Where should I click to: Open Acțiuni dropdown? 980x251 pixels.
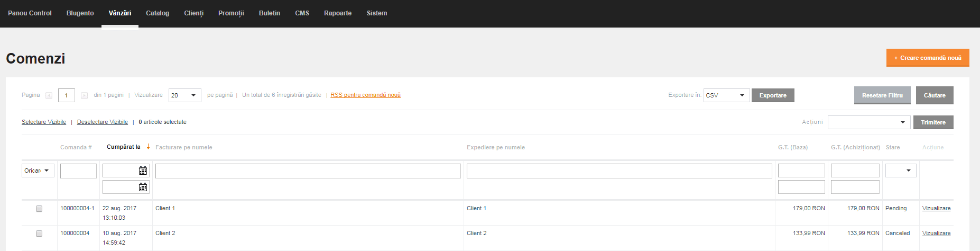click(869, 122)
